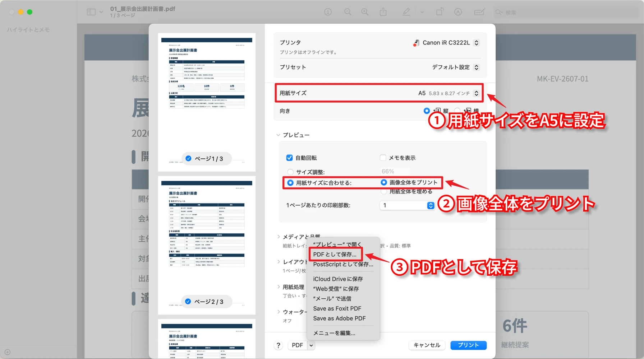This screenshot has height=359, width=644.
Task: Select the 用紙サイズに合わせる radio button
Action: tap(290, 183)
